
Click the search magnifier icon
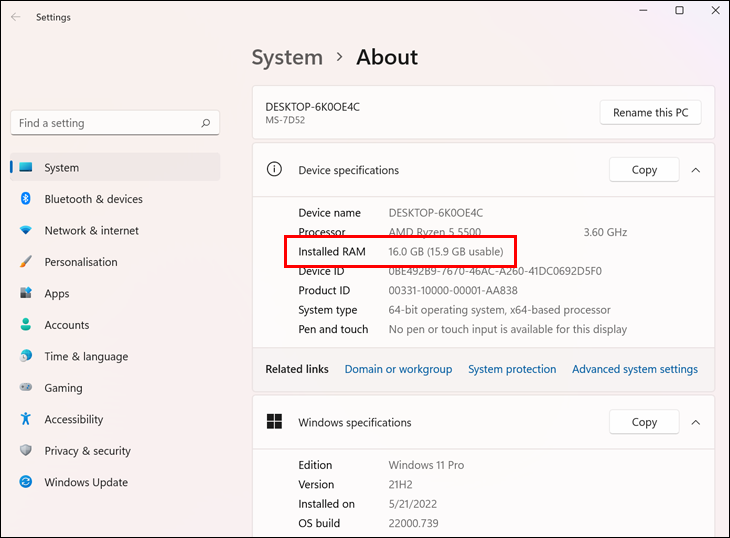click(206, 123)
